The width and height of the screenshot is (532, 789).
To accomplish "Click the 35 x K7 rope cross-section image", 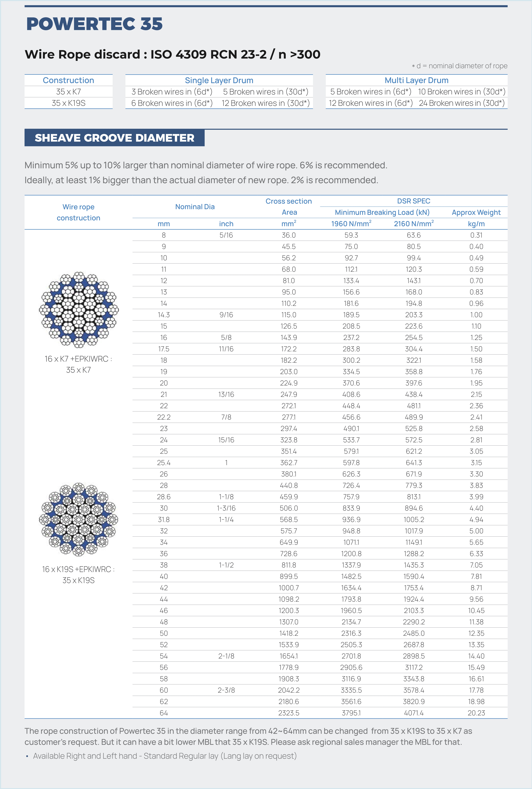I will 79,310.
